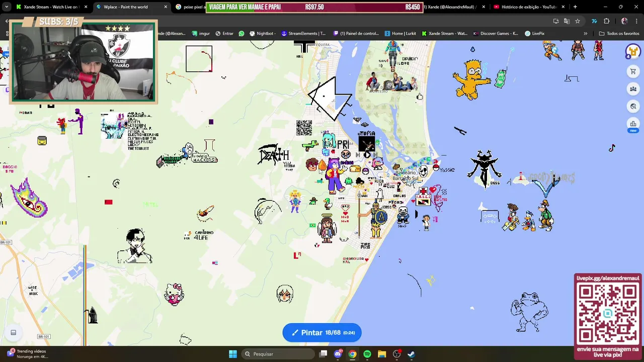Expand hidden bookmarks chevron
644x362 pixels.
[585, 34]
